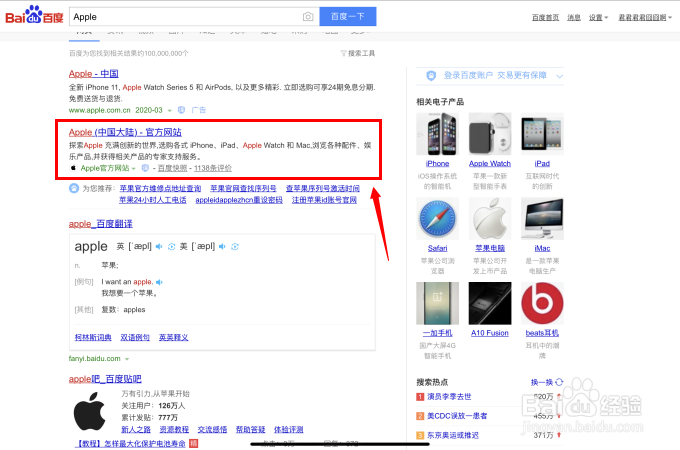
Task: Click the Baidu logo
Action: tap(34, 16)
